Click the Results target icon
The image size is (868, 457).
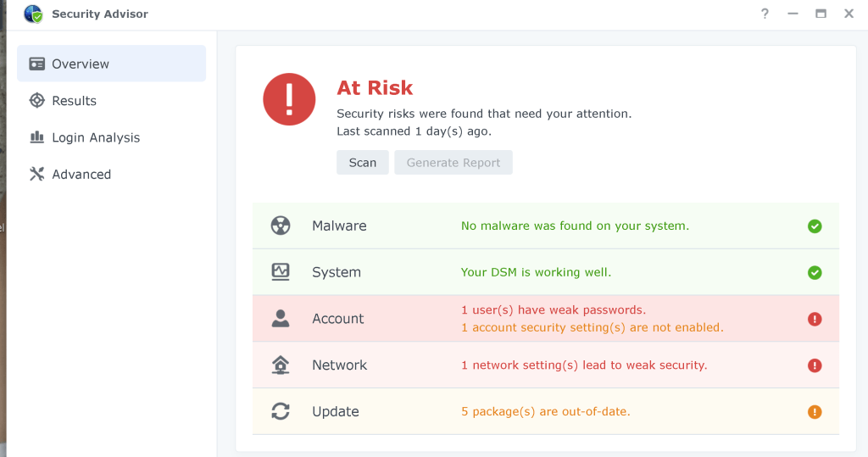[x=37, y=101]
